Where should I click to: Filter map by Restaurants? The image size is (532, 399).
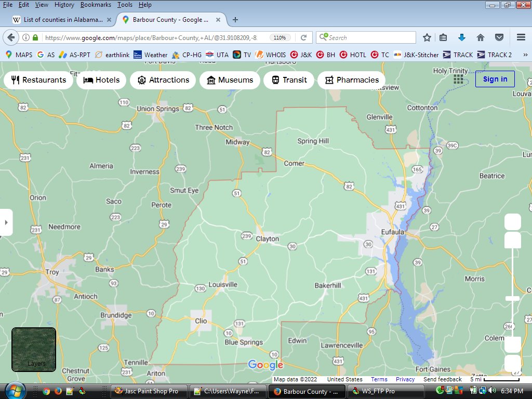38,80
